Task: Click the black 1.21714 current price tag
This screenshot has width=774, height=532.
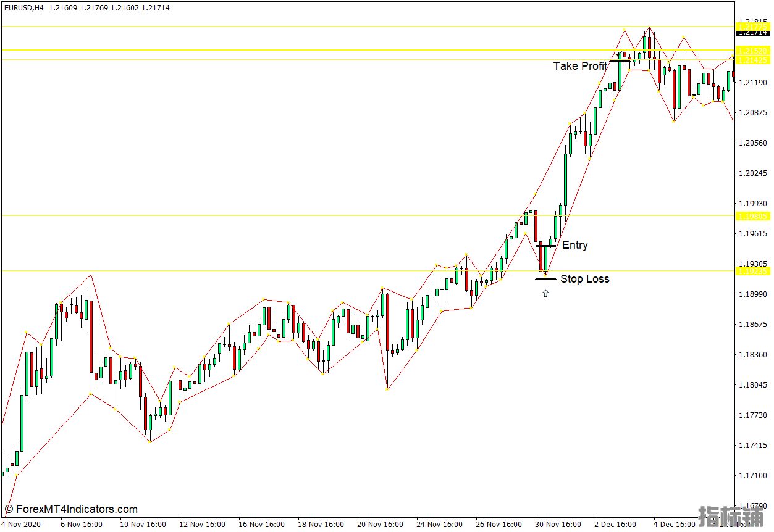Action: [752, 32]
